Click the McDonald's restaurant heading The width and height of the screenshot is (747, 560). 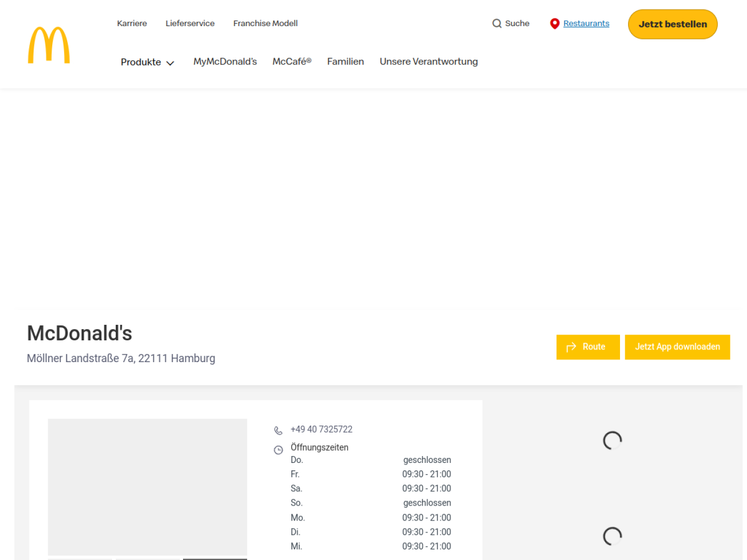(x=80, y=333)
